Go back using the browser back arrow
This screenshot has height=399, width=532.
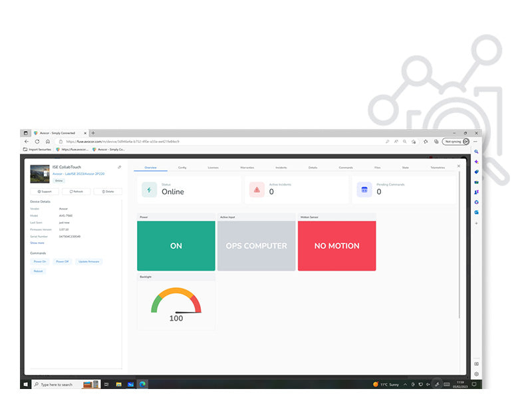click(x=27, y=142)
